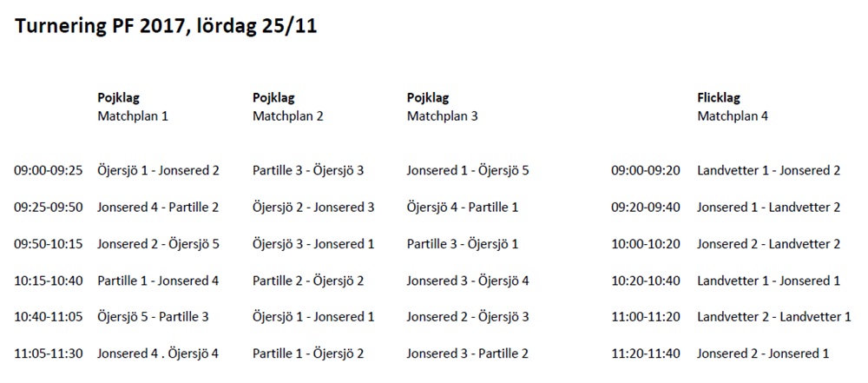Image resolution: width=868 pixels, height=383 pixels.
Task: Click the match Jonsered 3 - Partille 2
Action: pos(468,353)
